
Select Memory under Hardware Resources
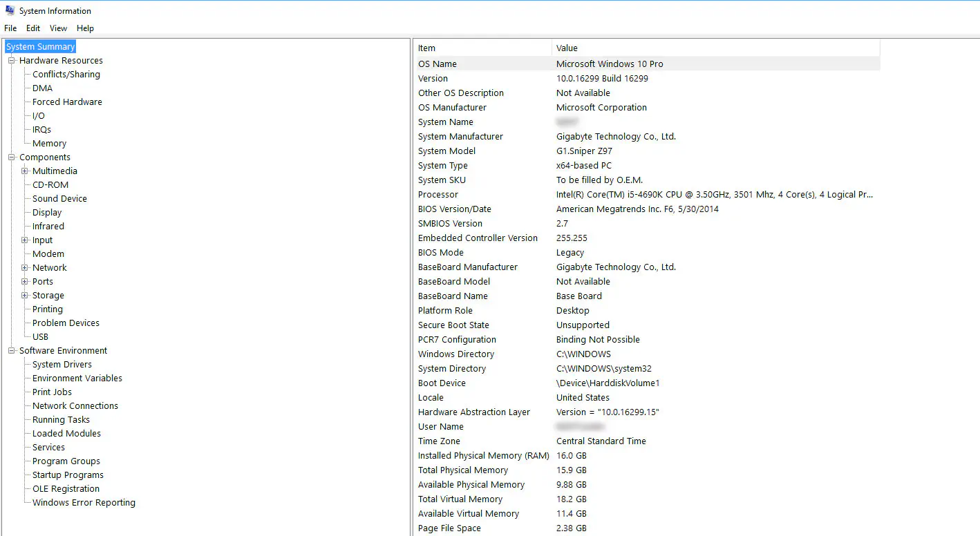click(x=49, y=143)
